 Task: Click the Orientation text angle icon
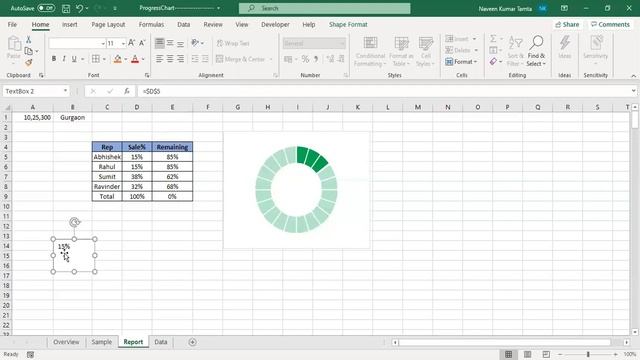point(196,43)
